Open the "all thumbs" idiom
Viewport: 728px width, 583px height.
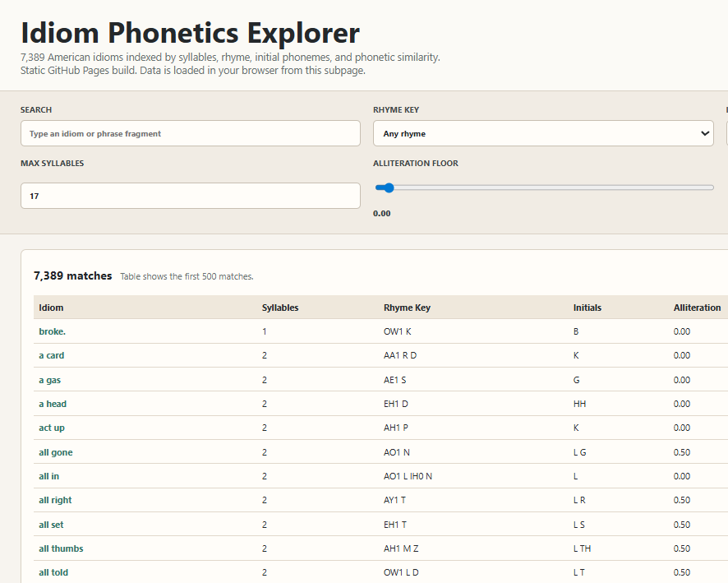60,548
